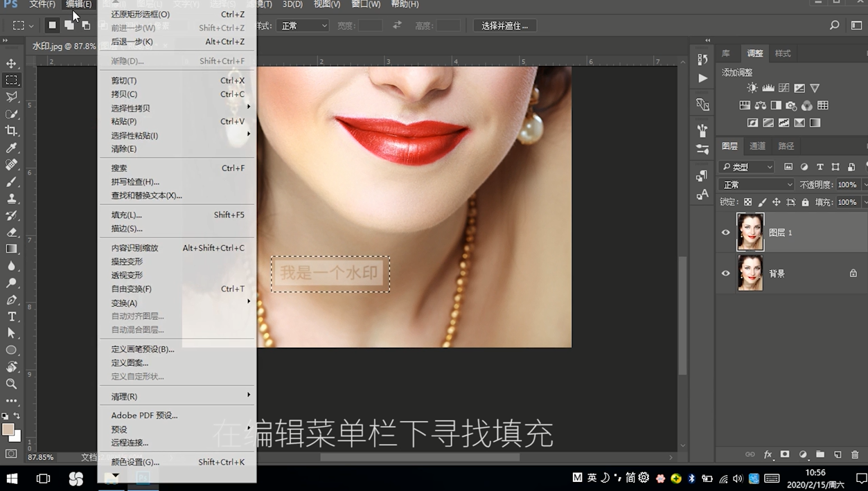
Task: Open the History panel icon
Action: 702,60
